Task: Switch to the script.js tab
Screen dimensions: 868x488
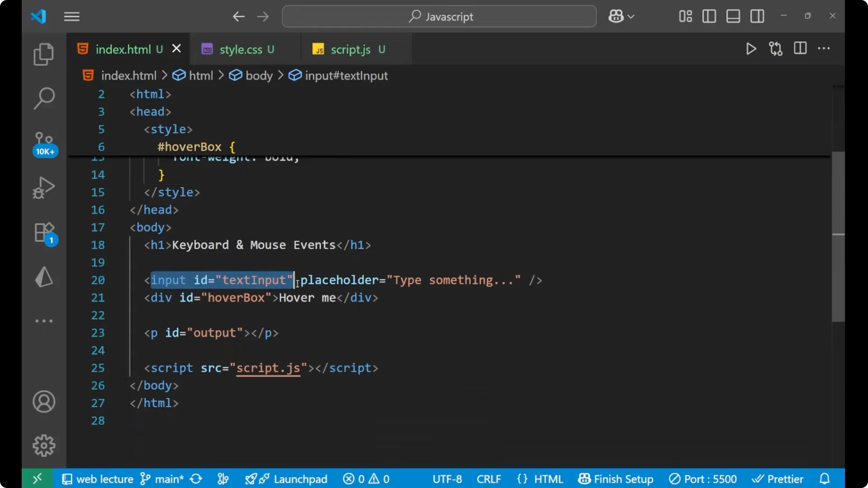Action: click(351, 49)
